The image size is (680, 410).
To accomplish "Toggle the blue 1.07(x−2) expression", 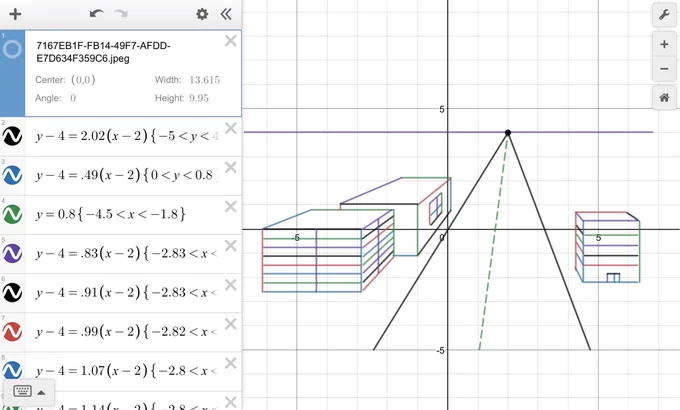I will point(12,371).
